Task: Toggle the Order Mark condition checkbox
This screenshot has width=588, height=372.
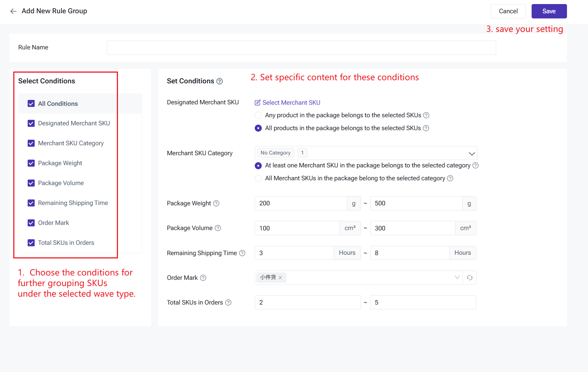Action: (31, 223)
